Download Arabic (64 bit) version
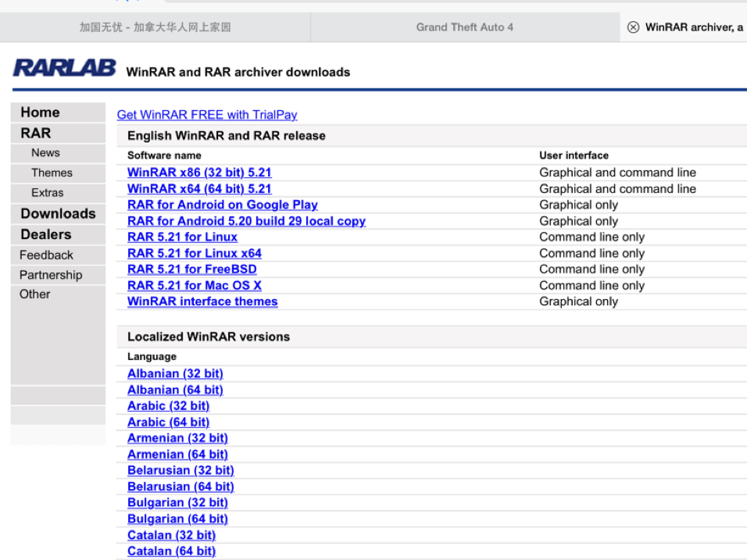Viewport: 747px width, 560px height. pyautogui.click(x=168, y=423)
